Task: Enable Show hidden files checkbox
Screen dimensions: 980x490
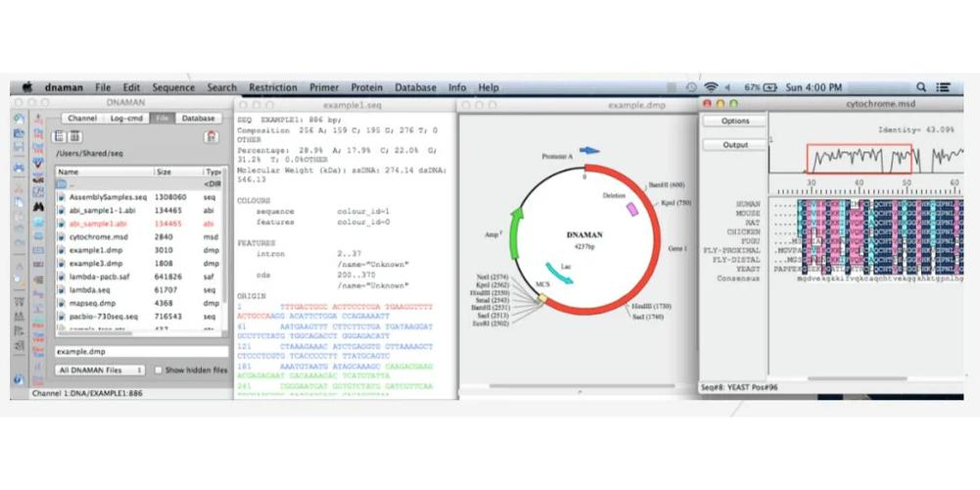Action: (159, 369)
